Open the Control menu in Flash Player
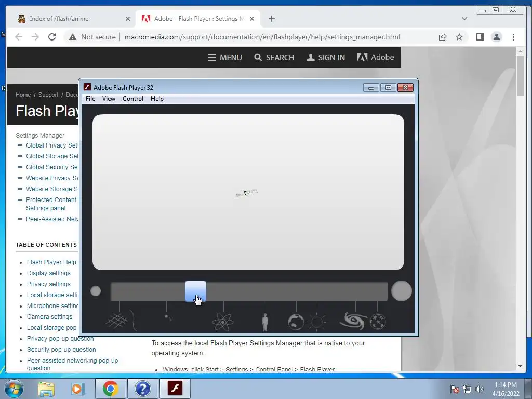This screenshot has width=532, height=399. [x=133, y=99]
